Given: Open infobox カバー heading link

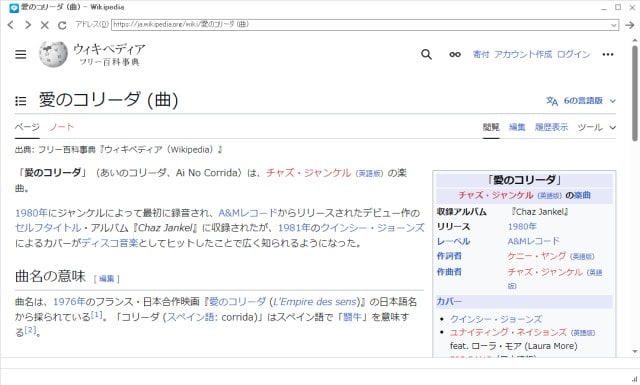Looking at the screenshot, I should pos(449,301).
